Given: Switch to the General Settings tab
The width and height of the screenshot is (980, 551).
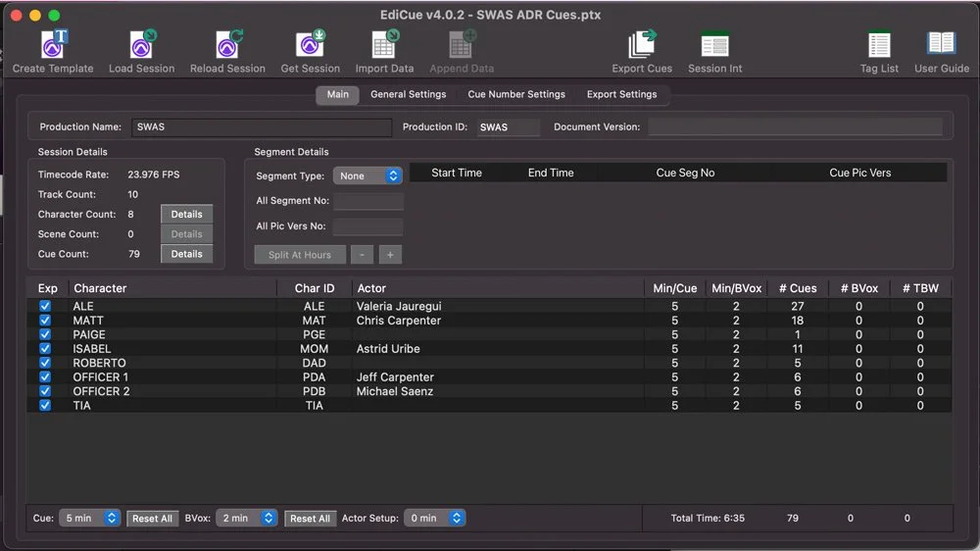Looking at the screenshot, I should (408, 94).
